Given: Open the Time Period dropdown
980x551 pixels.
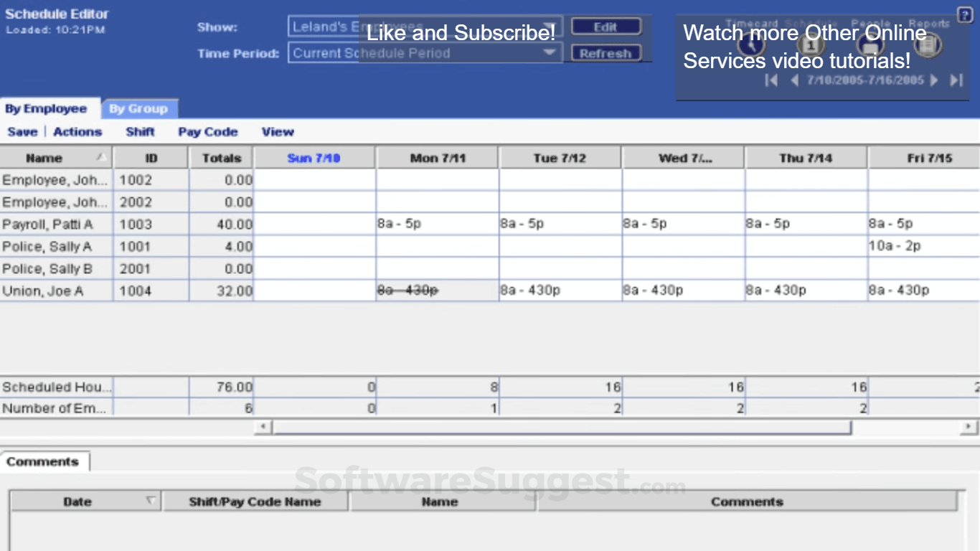Looking at the screenshot, I should pyautogui.click(x=550, y=52).
